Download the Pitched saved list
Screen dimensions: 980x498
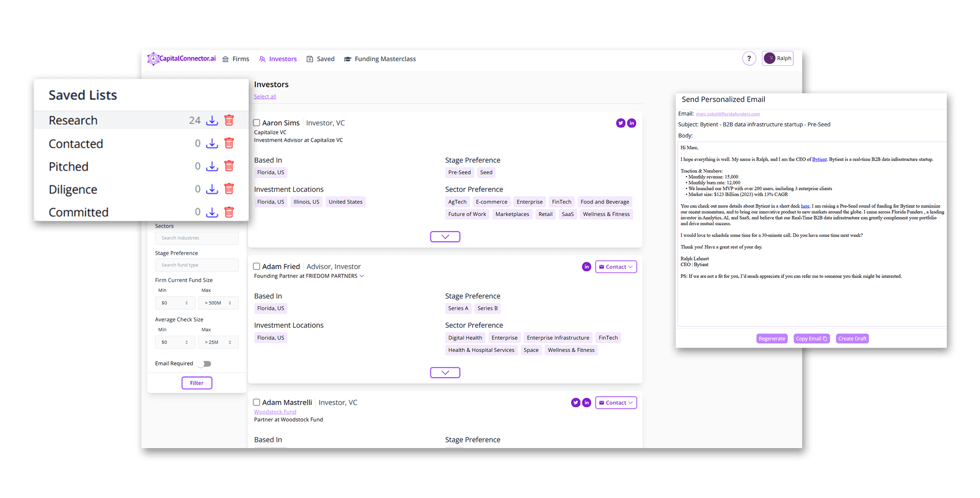pos(212,166)
